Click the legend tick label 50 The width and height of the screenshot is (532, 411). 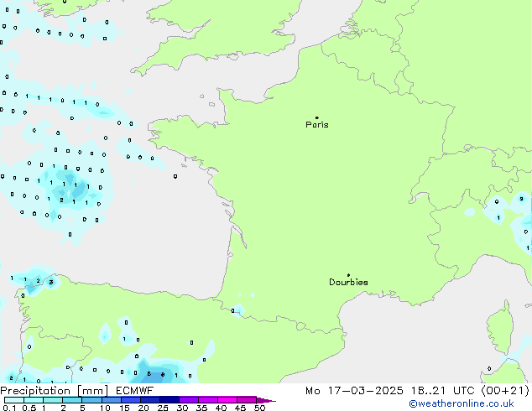point(259,408)
